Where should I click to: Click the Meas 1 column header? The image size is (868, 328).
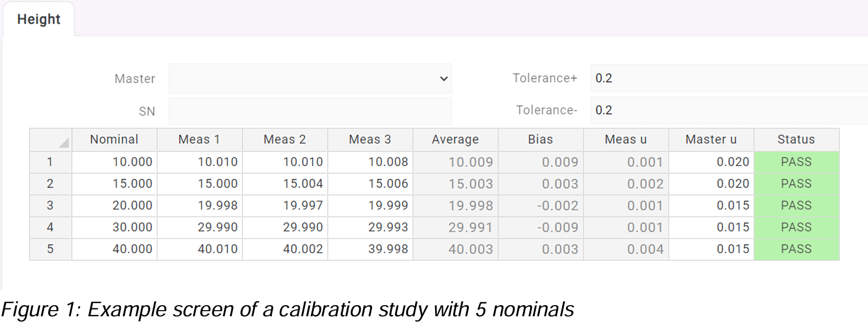[199, 139]
